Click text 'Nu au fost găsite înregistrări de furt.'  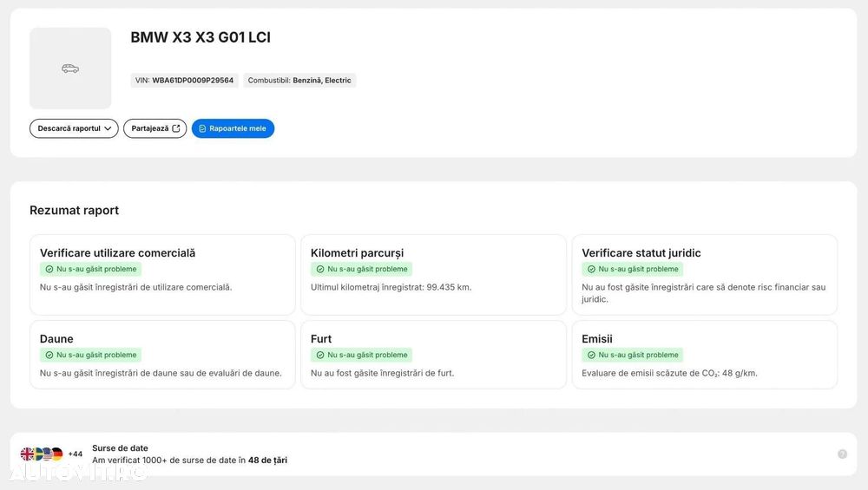[x=382, y=373]
